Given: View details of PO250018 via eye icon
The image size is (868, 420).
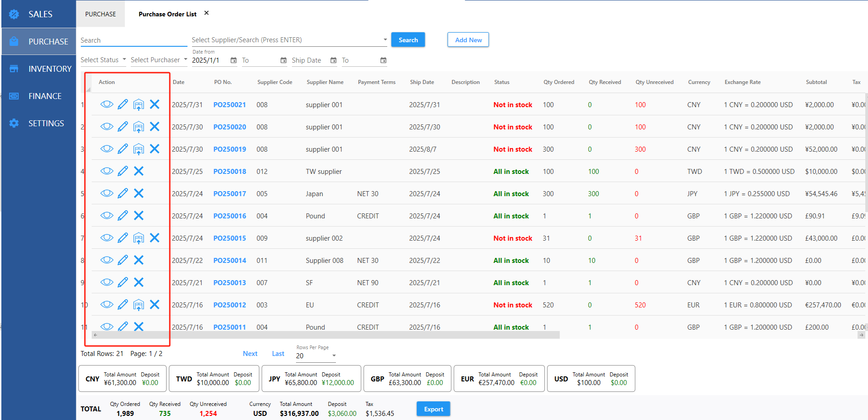Looking at the screenshot, I should tap(107, 171).
